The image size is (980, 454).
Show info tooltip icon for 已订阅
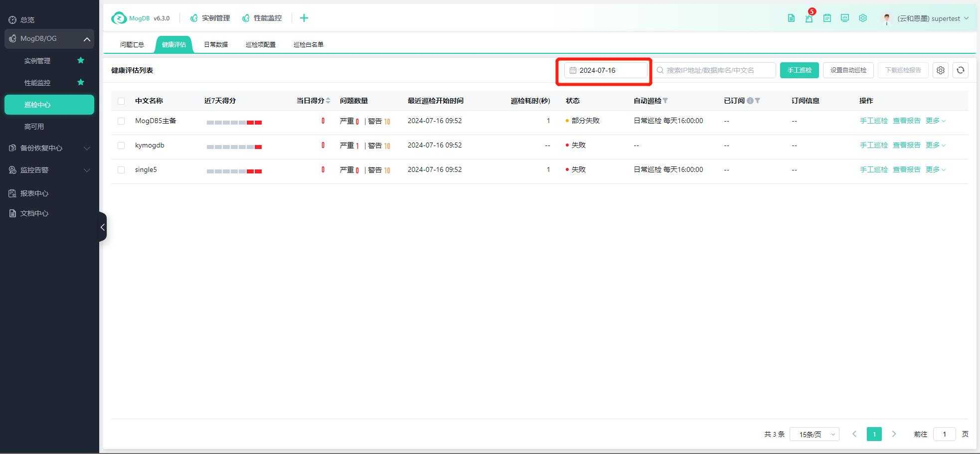[750, 101]
